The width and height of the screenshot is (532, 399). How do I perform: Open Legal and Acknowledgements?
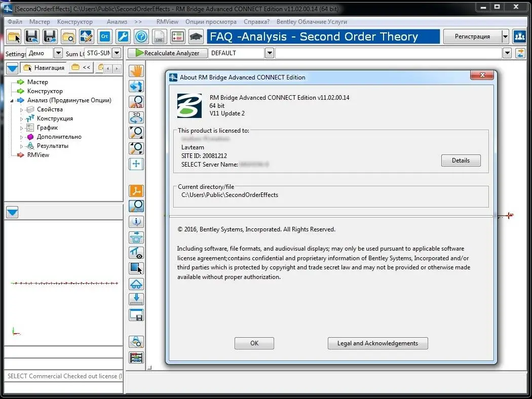(377, 343)
